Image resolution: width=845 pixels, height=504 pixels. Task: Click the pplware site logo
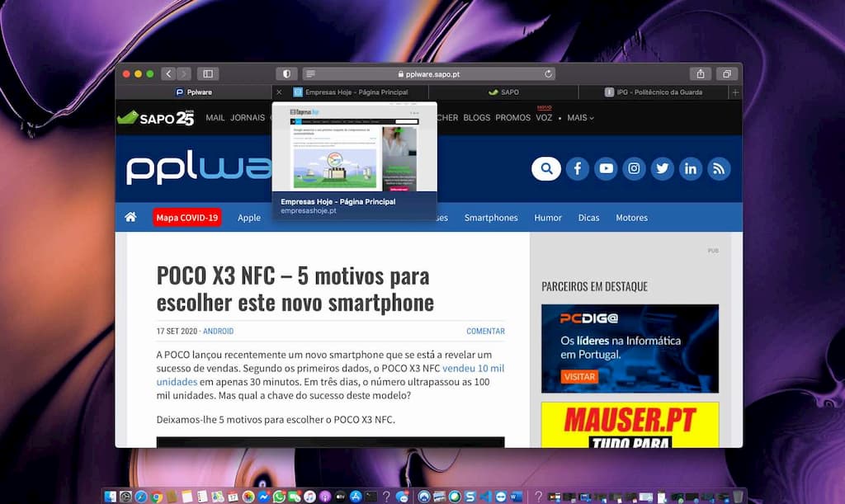(199, 168)
